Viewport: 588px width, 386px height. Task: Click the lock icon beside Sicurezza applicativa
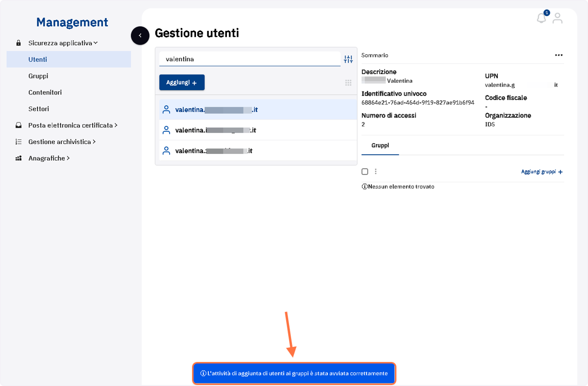tap(19, 43)
